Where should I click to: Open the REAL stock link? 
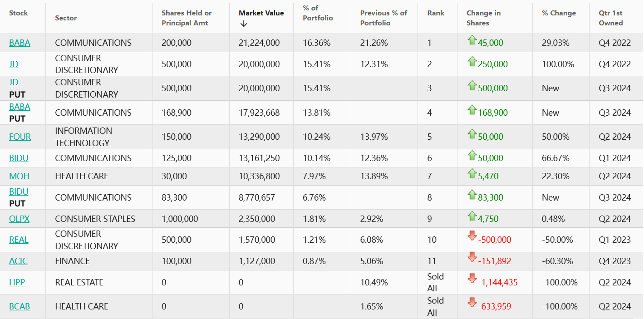click(19, 240)
